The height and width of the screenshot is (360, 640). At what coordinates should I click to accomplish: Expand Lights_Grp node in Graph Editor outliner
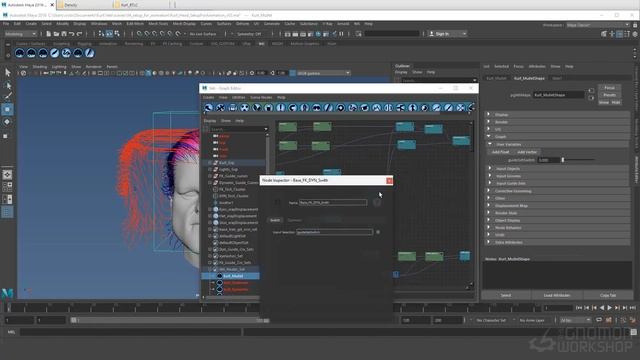point(210,169)
